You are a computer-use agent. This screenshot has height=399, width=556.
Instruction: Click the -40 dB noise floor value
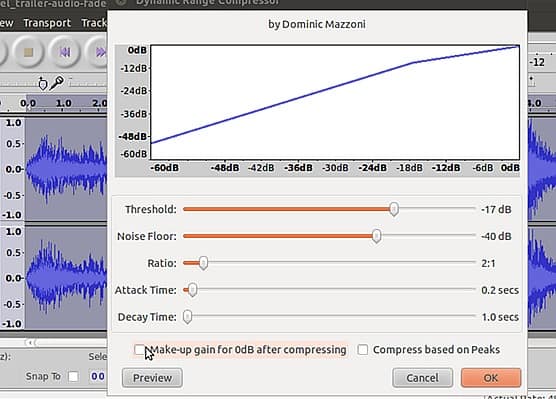[x=496, y=237]
